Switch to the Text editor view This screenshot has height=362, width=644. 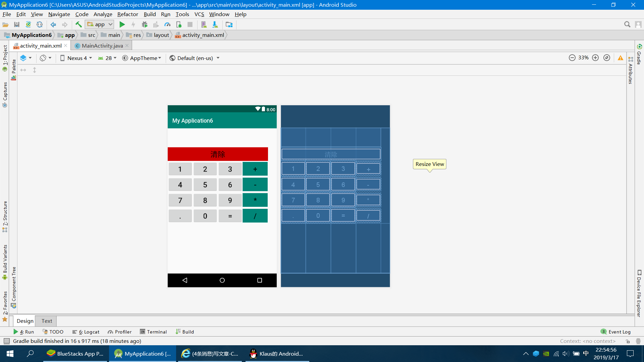coord(46,321)
